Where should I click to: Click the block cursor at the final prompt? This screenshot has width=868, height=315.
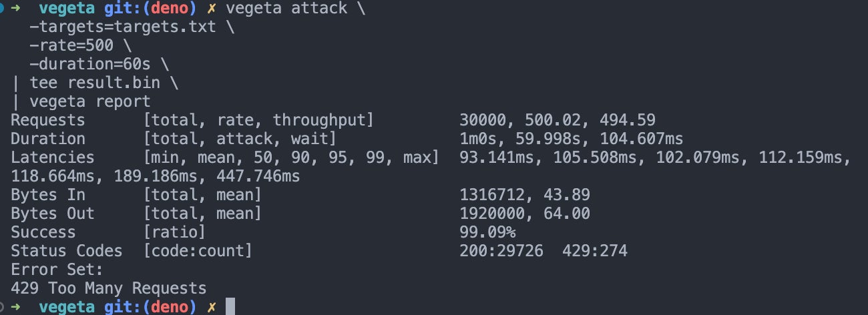point(230,307)
